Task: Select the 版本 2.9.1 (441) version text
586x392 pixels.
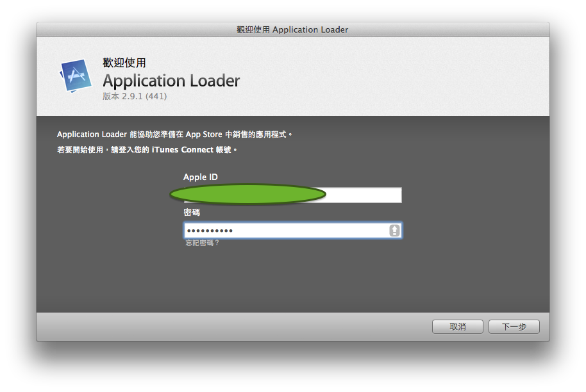Action: [135, 96]
